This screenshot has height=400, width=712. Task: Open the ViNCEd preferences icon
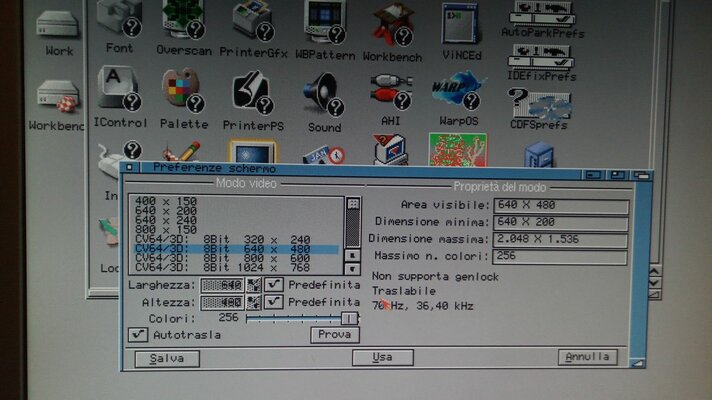[460, 22]
